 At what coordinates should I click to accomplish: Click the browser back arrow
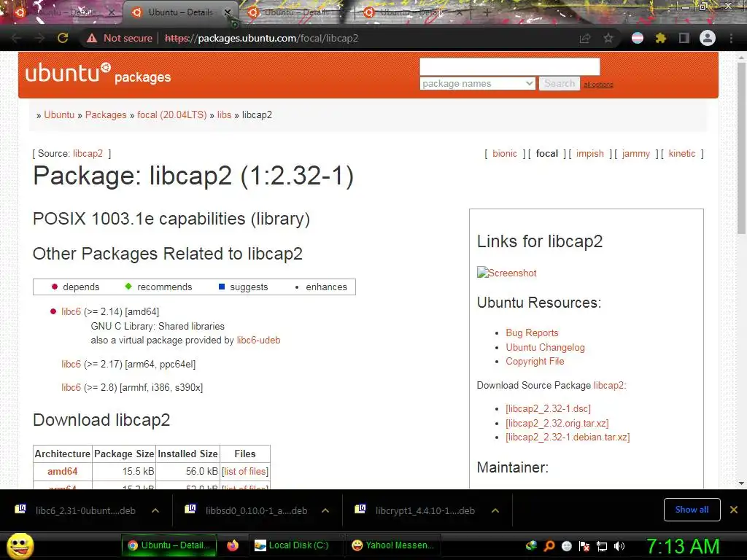[x=16, y=38]
